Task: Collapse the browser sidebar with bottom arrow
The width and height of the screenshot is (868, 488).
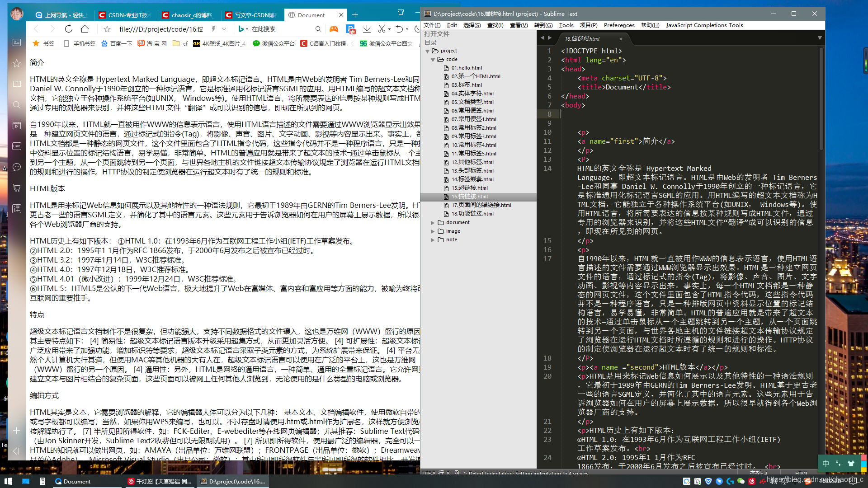Action: click(17, 450)
